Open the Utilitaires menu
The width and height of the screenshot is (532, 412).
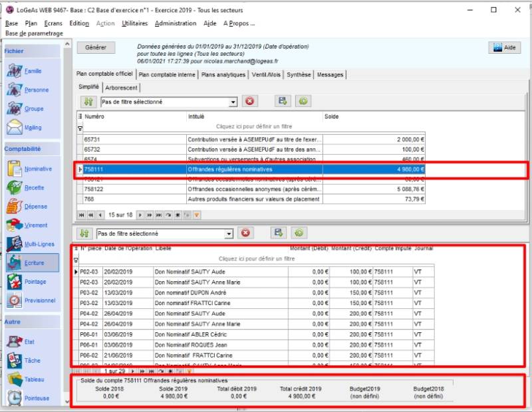pos(135,23)
